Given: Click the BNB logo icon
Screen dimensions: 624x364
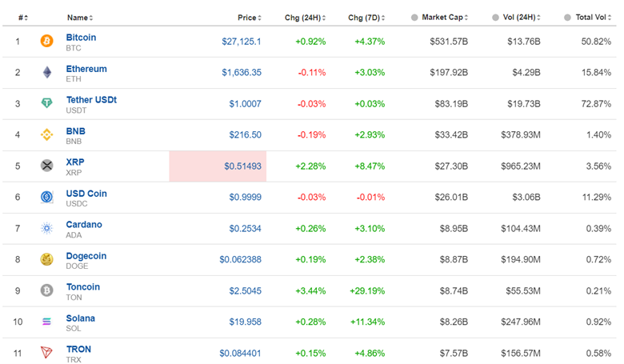Looking at the screenshot, I should click(x=47, y=134).
